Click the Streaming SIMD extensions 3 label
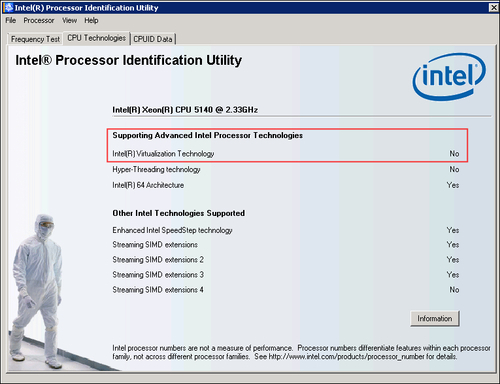The image size is (500, 384). tap(158, 275)
